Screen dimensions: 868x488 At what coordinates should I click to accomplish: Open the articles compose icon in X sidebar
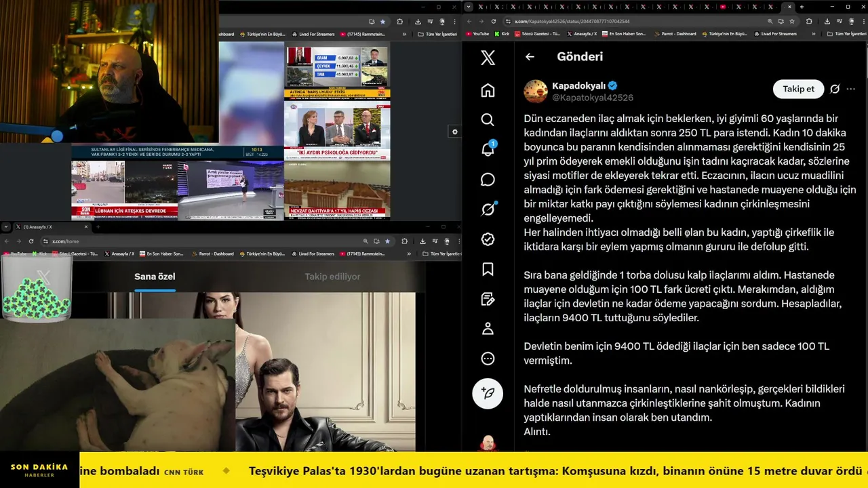tap(488, 299)
